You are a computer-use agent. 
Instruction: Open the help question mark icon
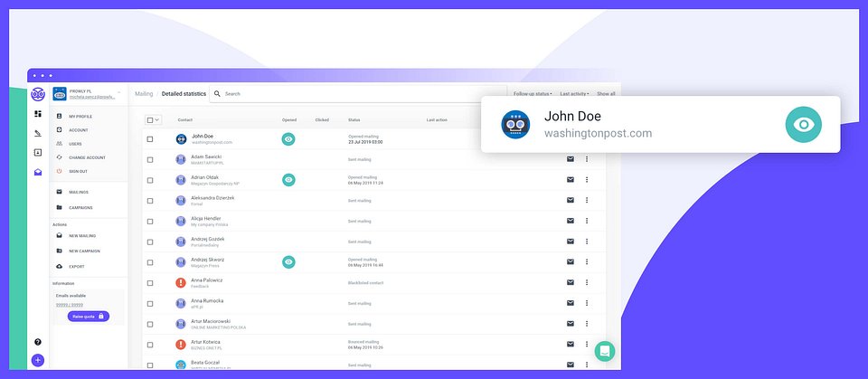(38, 342)
